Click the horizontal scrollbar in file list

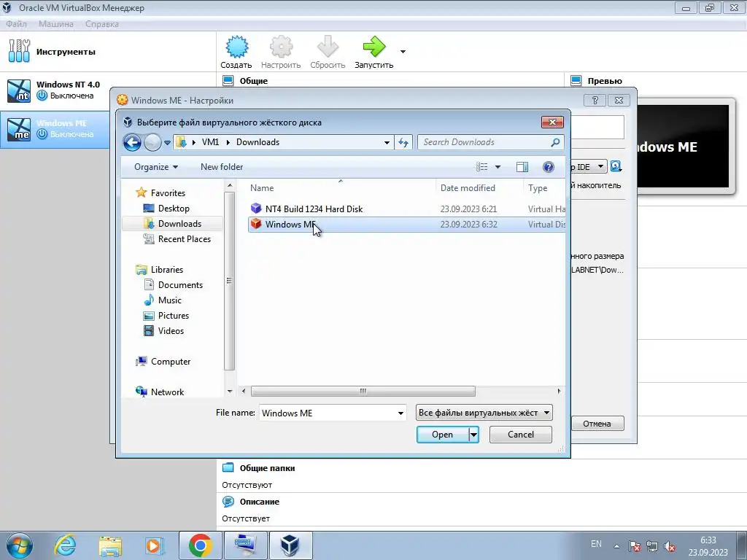tap(363, 391)
